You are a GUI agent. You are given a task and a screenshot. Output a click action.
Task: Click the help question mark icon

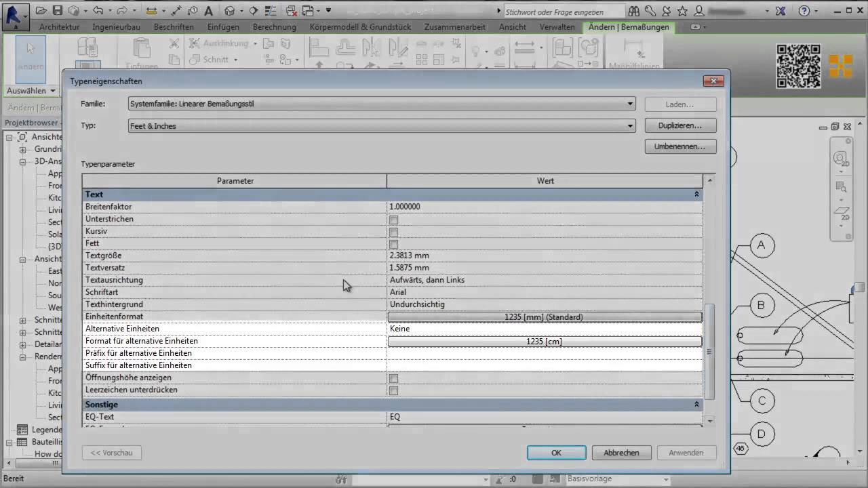pos(804,11)
